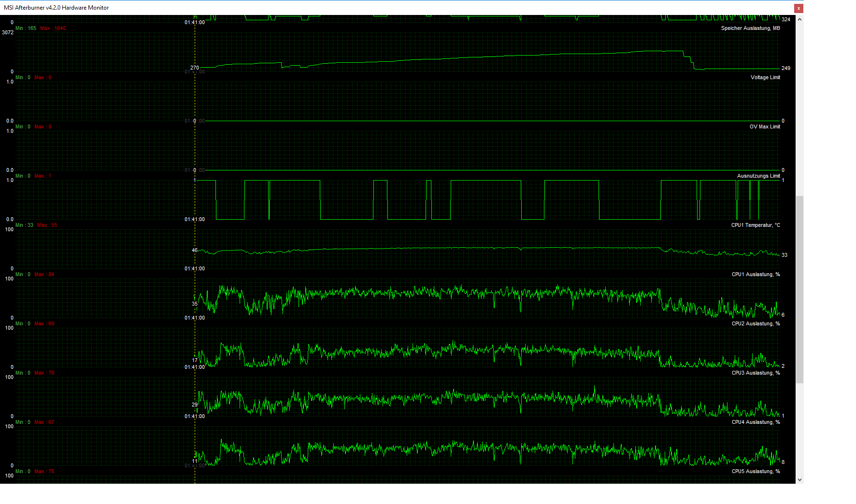Select the 'CPU3 Auslastung, %' graph label
Image resolution: width=856 pixels, height=504 pixels.
click(x=756, y=373)
